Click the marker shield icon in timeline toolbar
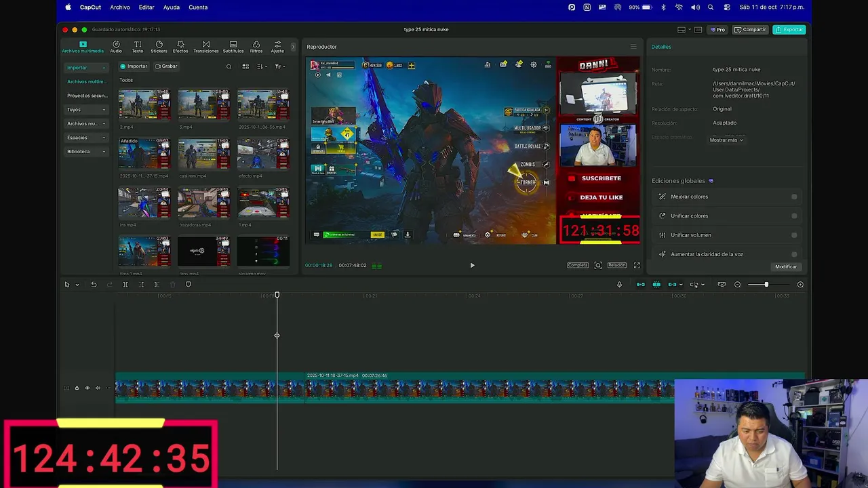This screenshot has height=488, width=868. point(189,285)
